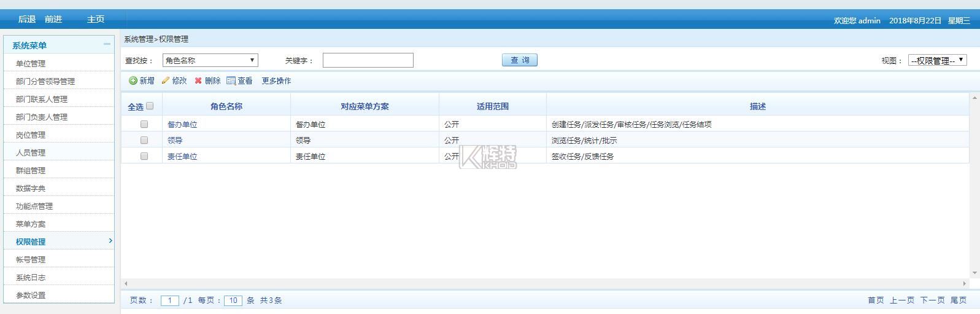This screenshot has height=314, width=980.
Task: Click the pencil 修改 edit icon
Action: 166,80
